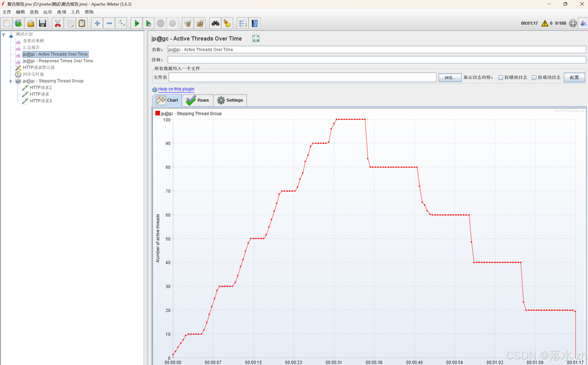Click the Expand chart fullscreen icon
This screenshot has height=365, width=588.
(x=256, y=38)
